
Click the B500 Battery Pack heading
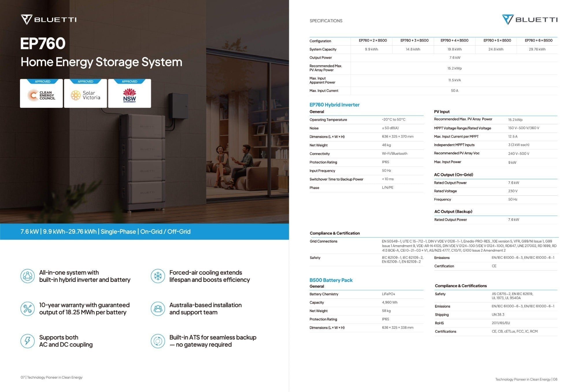coord(331,280)
